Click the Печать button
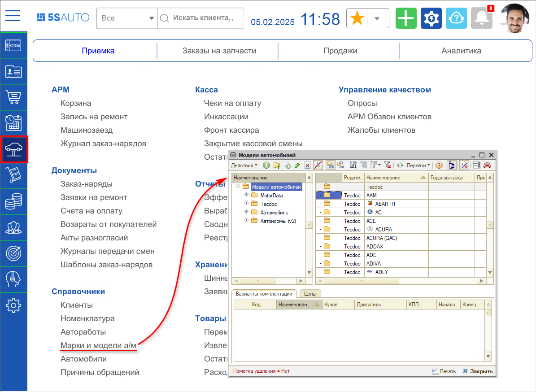Viewport: 536px width, 392px height. [443, 371]
